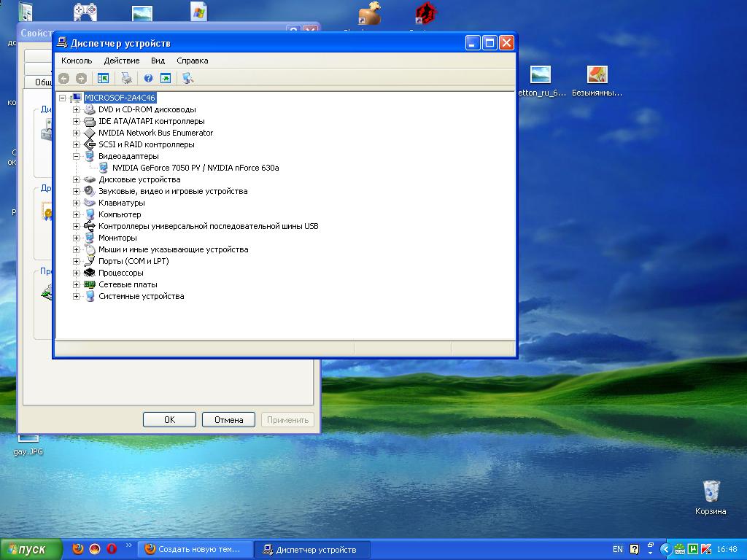Click the 16:48 taskbar clock
The image size is (747, 560).
coord(727,549)
